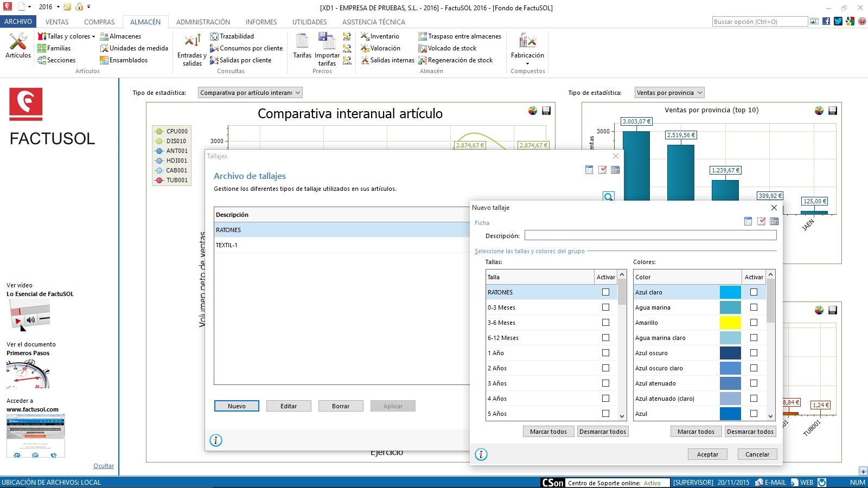
Task: Open Entradas y salidas tool
Action: tap(192, 49)
